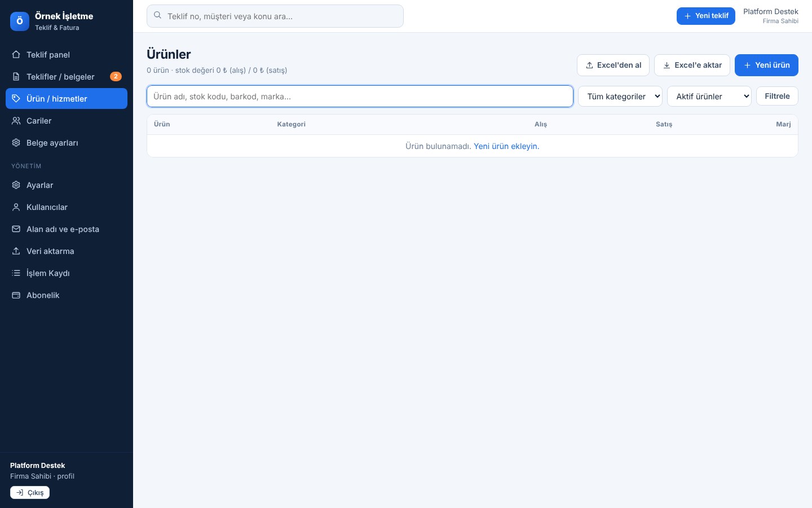Click the Satış column header

pos(664,124)
